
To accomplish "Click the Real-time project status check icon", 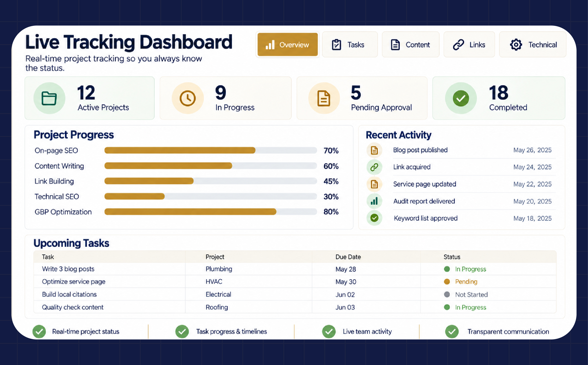I will (39, 332).
